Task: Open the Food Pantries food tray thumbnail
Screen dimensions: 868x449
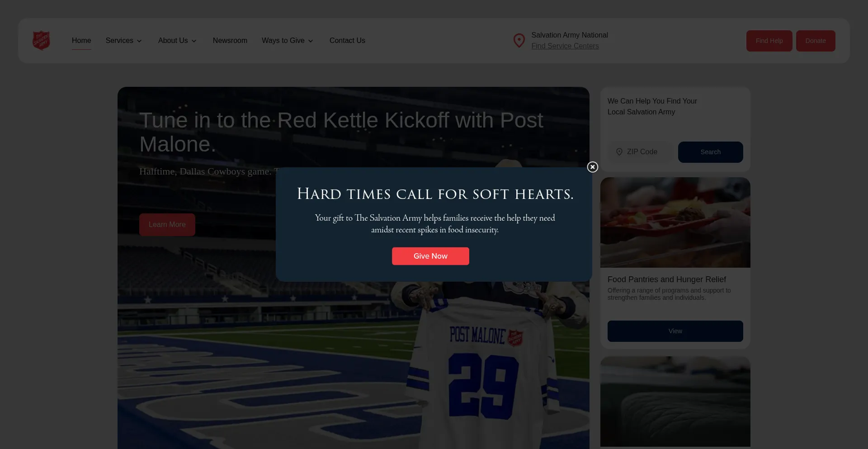Action: (675, 222)
